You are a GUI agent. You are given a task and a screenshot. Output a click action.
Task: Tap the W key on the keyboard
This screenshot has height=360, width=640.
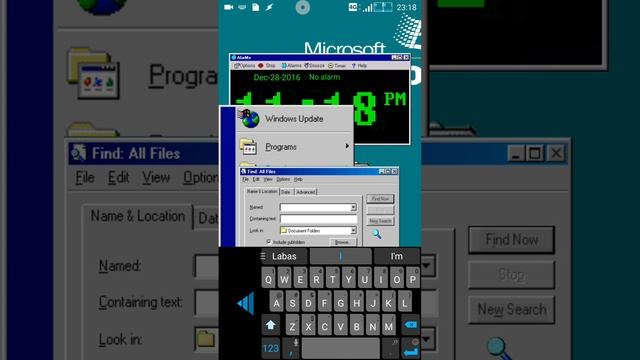pyautogui.click(x=284, y=279)
